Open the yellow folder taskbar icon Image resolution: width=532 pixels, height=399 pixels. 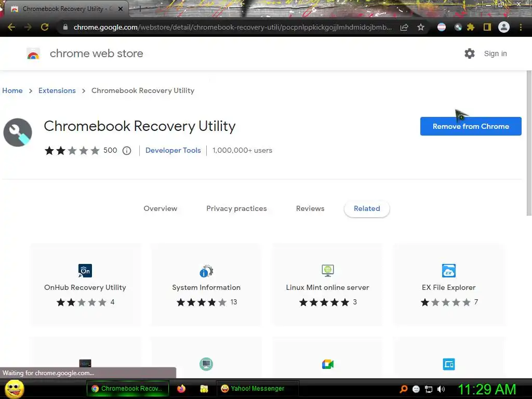(x=204, y=389)
